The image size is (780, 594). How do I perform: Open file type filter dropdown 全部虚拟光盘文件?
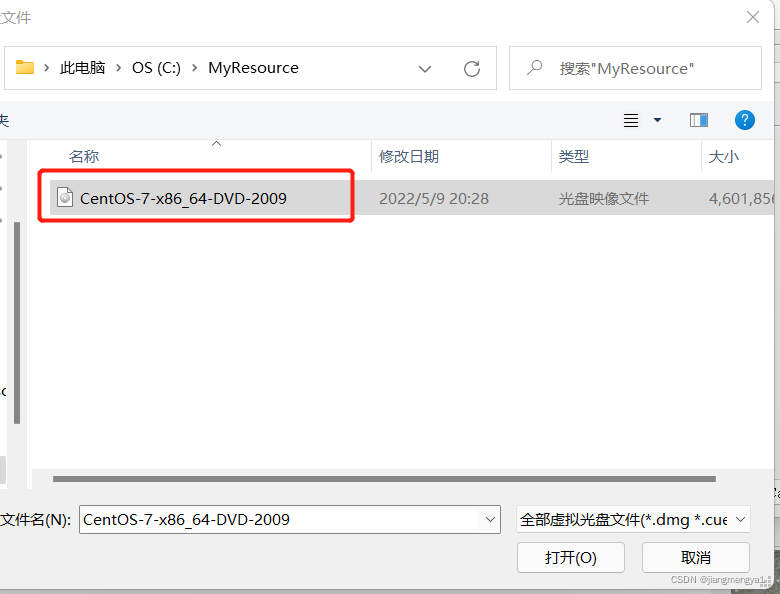(633, 519)
